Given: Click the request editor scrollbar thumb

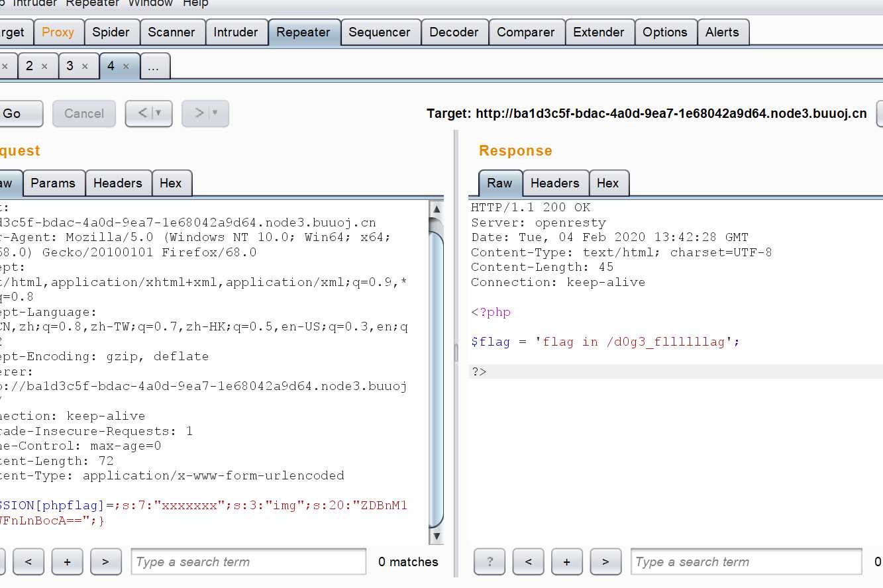Looking at the screenshot, I should [436, 378].
